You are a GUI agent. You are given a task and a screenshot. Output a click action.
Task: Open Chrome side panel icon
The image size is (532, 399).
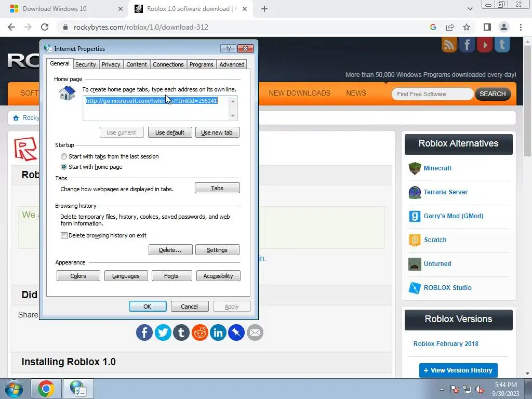pos(487,27)
